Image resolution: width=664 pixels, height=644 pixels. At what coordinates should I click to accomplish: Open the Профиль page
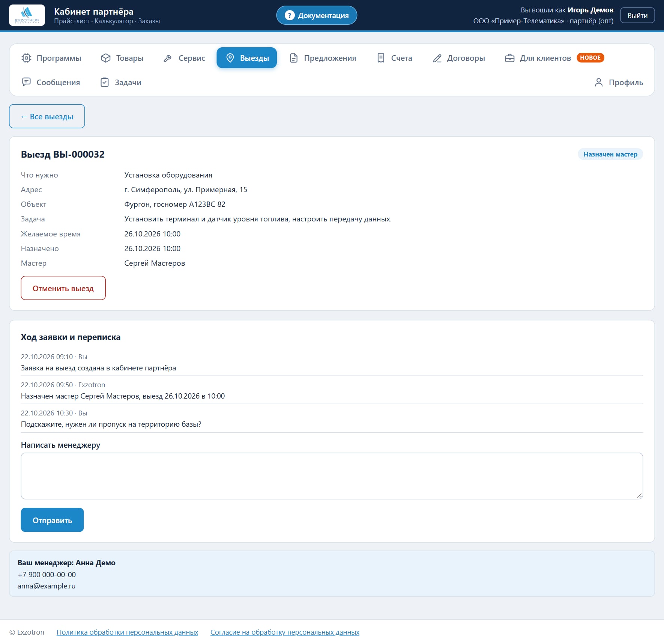click(619, 82)
